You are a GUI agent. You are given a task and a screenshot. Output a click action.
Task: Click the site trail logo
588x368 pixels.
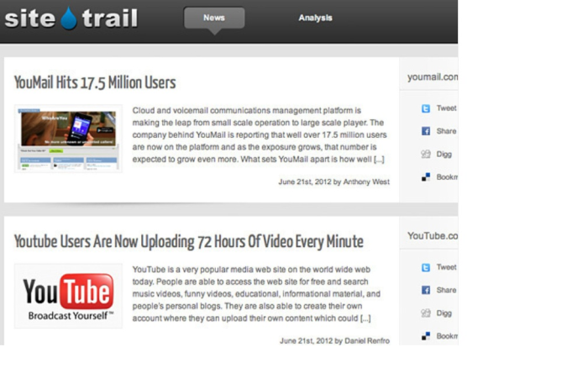pos(71,18)
